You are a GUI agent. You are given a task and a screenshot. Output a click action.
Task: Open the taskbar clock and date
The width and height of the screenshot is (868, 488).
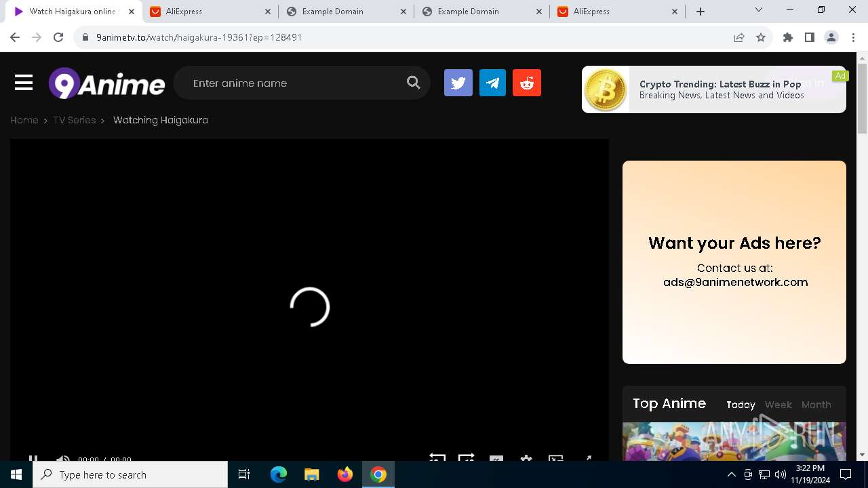(810, 474)
